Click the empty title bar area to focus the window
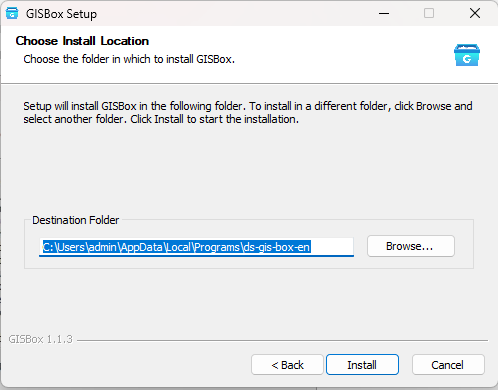Image resolution: width=498 pixels, height=390 pixels. (233, 14)
